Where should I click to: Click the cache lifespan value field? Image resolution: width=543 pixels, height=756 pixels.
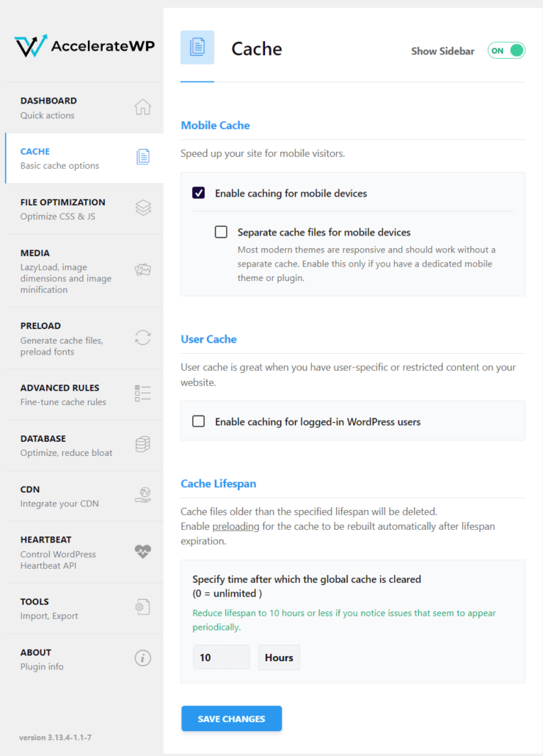(x=221, y=657)
